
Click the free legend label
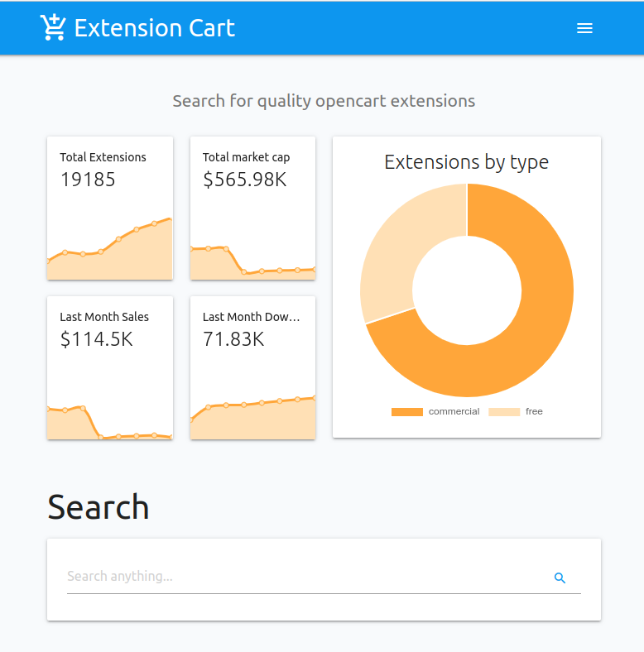pyautogui.click(x=534, y=411)
